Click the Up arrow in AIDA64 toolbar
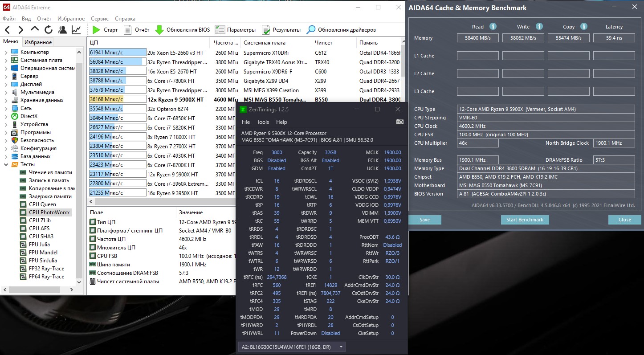Screen dimensions: 644x355 [35, 30]
